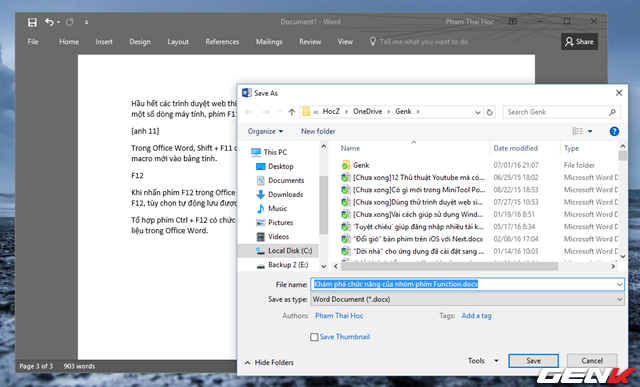
Task: Select Pictures in the navigation pane
Action: [274, 222]
